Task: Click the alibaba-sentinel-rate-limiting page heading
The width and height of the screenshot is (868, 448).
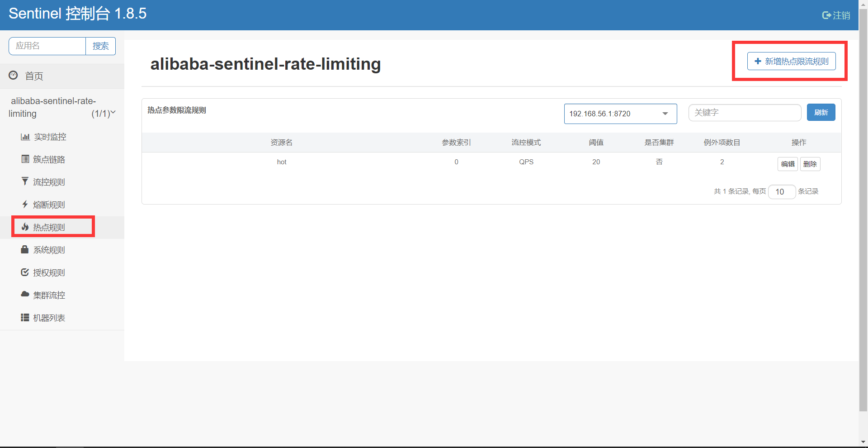Action: point(265,64)
